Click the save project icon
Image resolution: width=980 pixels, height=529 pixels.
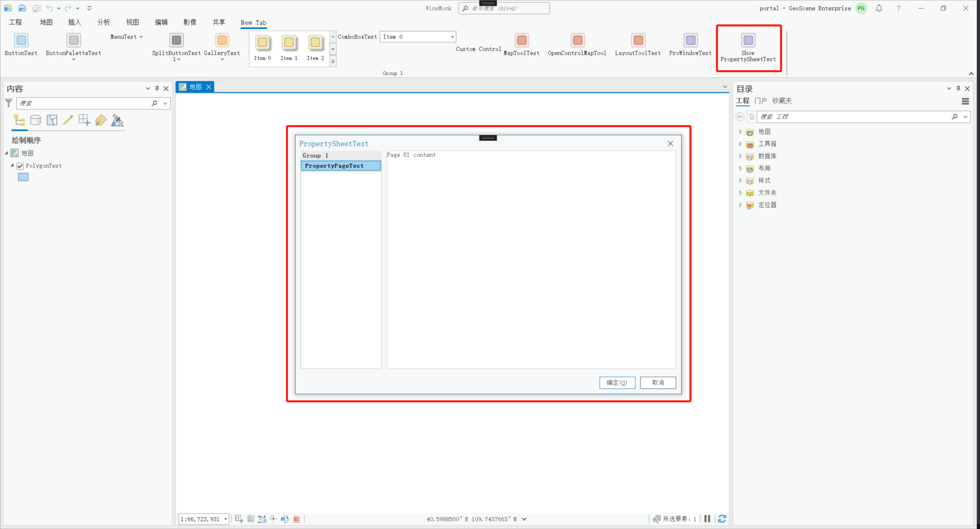pyautogui.click(x=37, y=8)
